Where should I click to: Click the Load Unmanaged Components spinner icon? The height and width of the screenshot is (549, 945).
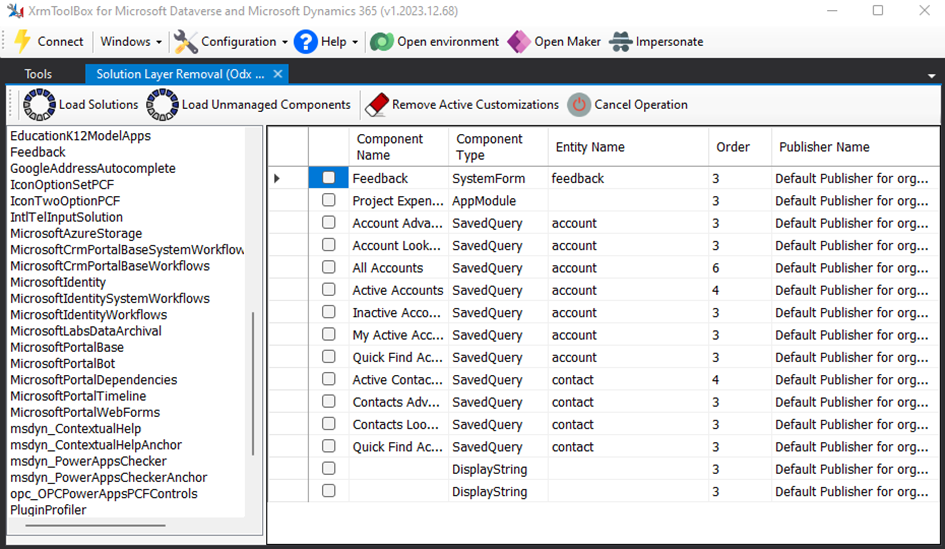(162, 104)
